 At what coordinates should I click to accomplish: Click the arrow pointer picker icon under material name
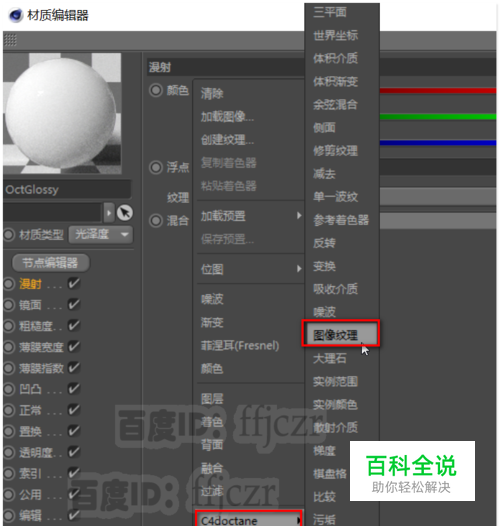[x=124, y=213]
